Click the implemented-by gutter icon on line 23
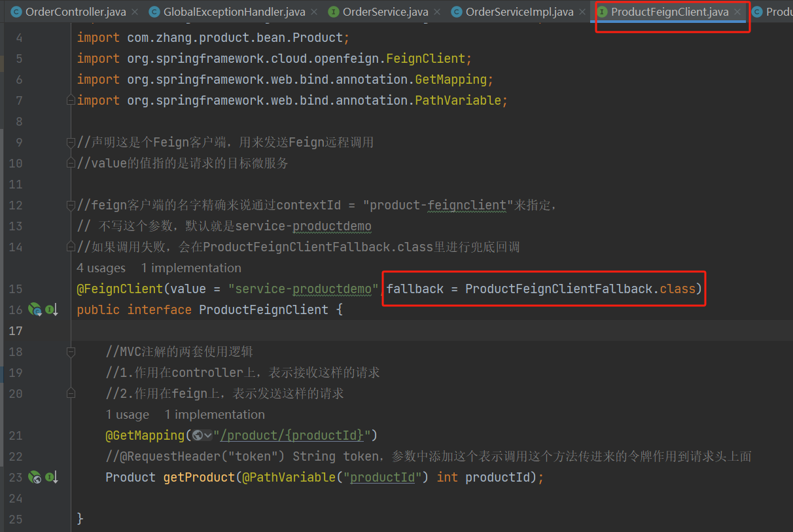This screenshot has height=532, width=793. [52, 478]
